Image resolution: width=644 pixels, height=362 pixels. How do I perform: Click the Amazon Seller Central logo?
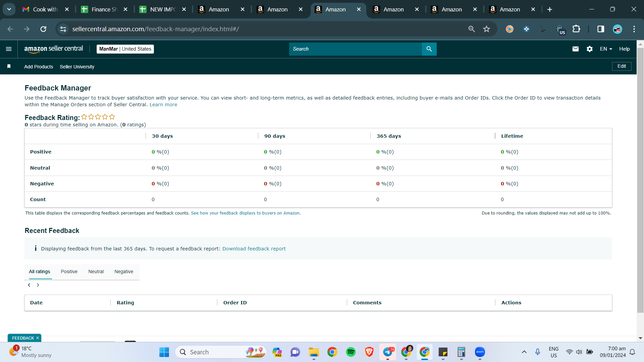click(54, 49)
